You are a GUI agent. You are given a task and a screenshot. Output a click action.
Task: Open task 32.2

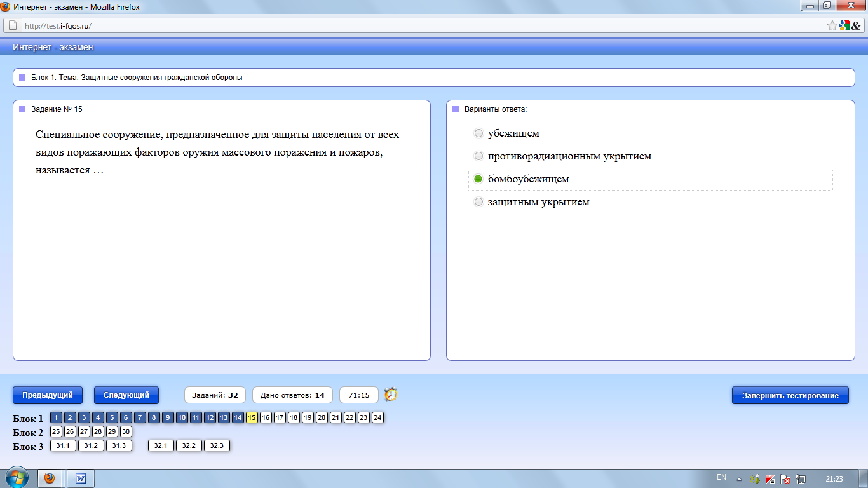(189, 445)
